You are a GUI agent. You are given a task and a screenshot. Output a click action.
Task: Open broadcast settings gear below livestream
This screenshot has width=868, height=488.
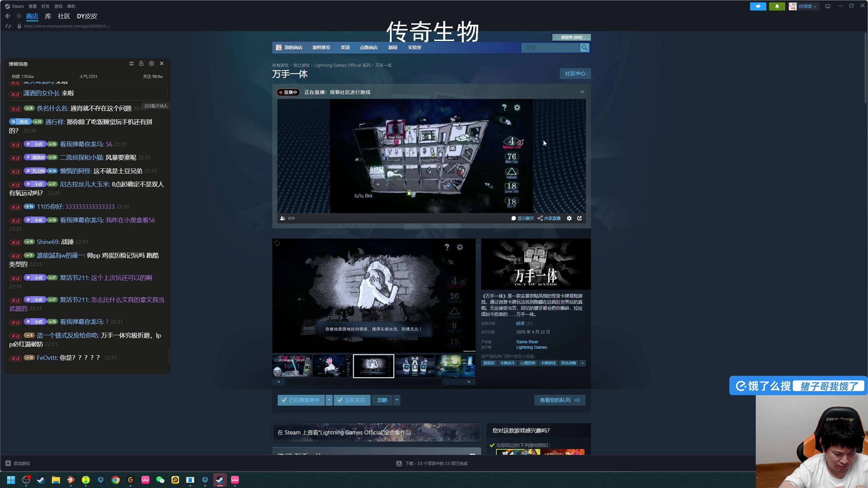pos(569,218)
